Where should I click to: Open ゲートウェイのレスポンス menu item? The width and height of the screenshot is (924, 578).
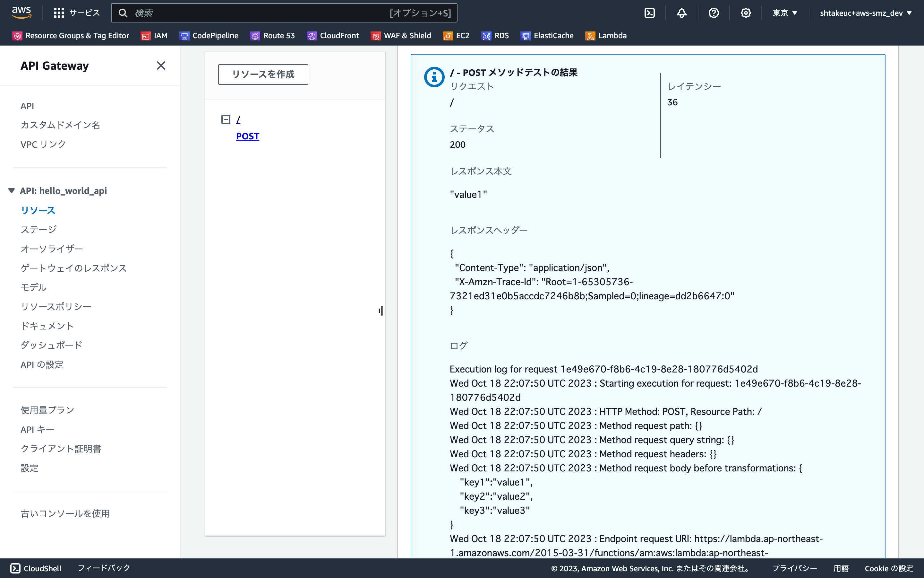(74, 268)
